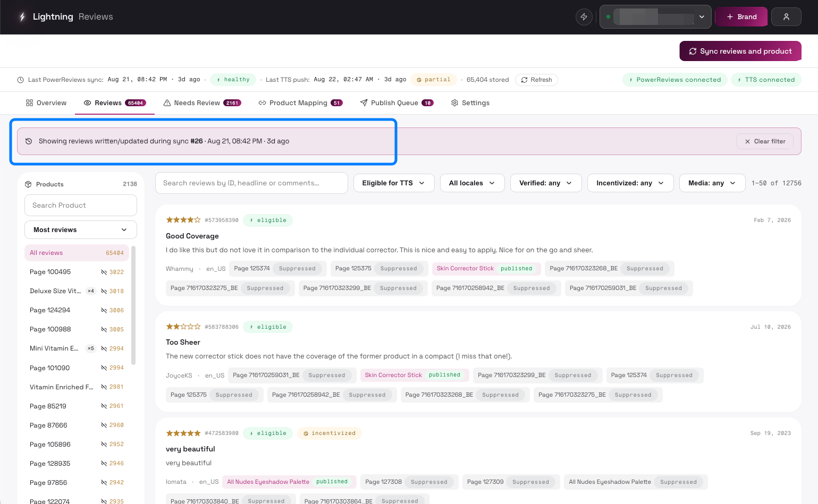The image size is (818, 504).
Task: Expand the Most reviews sort dropdown
Action: tap(81, 230)
